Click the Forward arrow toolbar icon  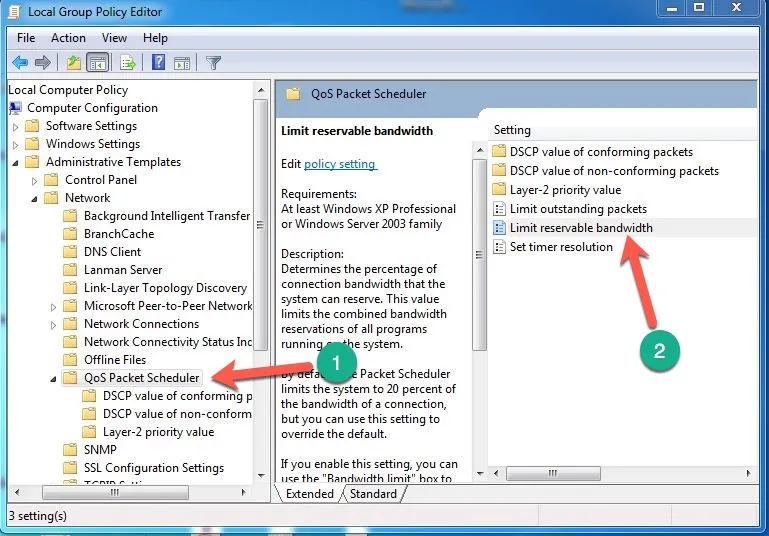(x=43, y=63)
